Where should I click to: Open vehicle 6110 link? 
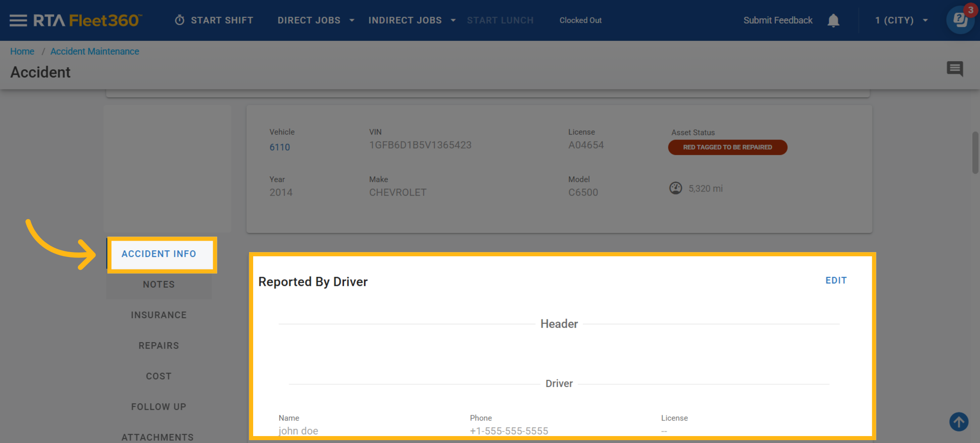(280, 147)
